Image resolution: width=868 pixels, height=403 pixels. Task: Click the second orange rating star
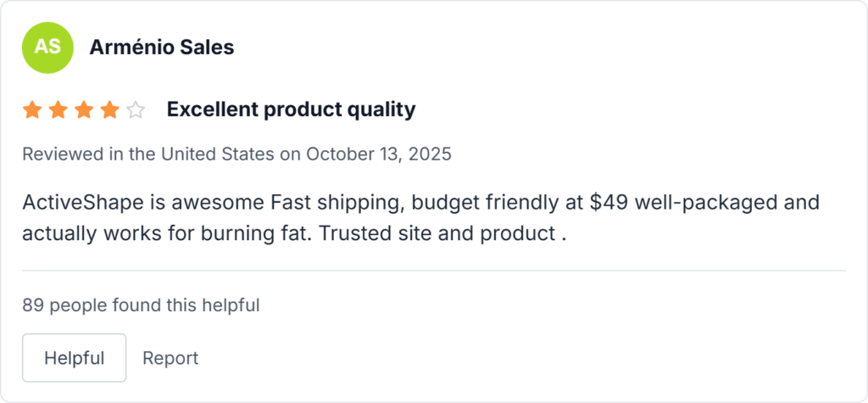[x=58, y=109]
